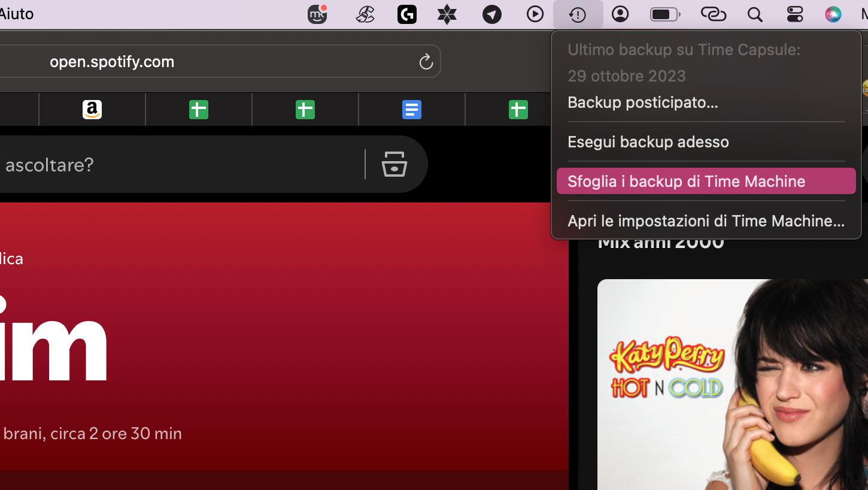Open Apri le impostazioni di Time Machine
The image size is (868, 490).
pos(705,220)
